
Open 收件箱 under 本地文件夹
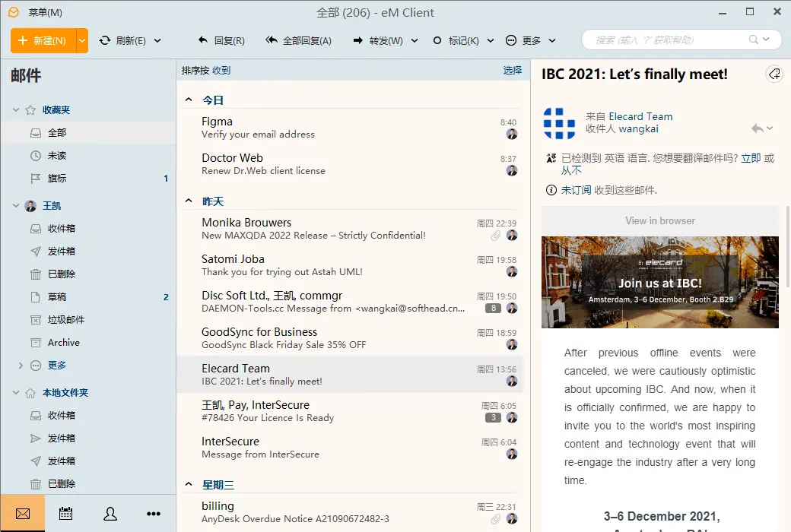(x=88, y=416)
